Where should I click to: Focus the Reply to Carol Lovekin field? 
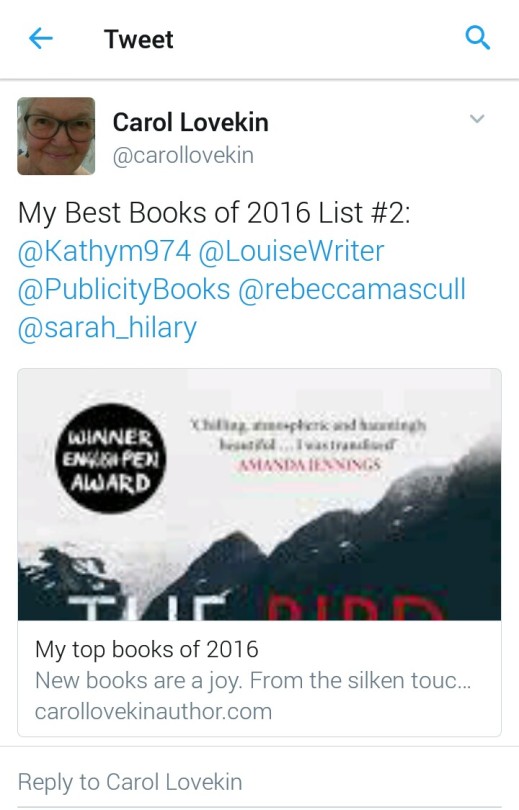coord(259,782)
